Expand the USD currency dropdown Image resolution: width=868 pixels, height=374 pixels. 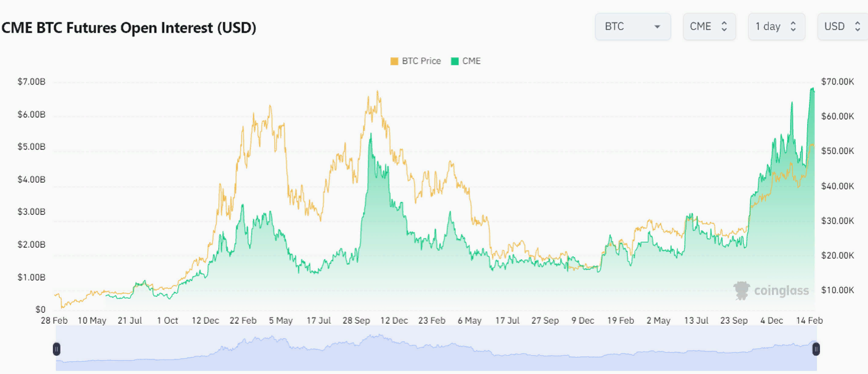842,27
